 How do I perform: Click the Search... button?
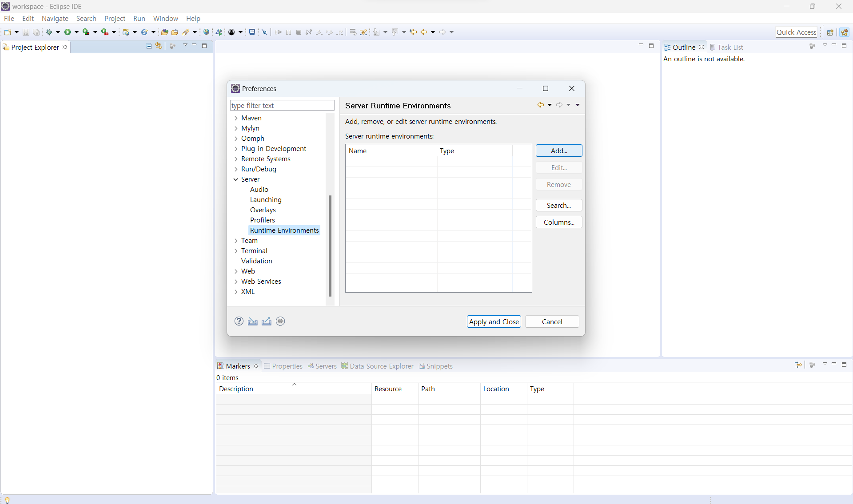[559, 205]
